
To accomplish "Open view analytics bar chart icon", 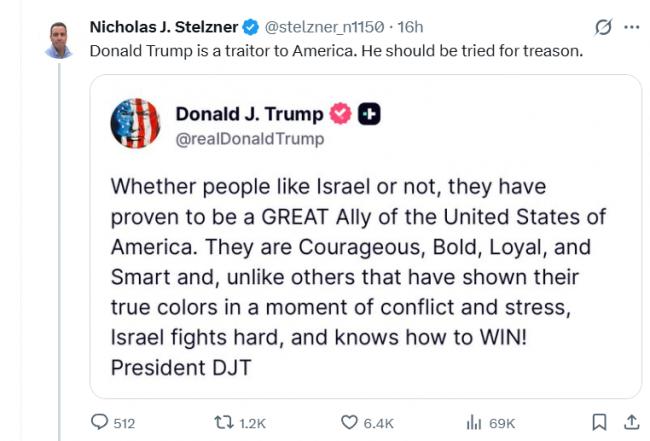I will tap(474, 423).
